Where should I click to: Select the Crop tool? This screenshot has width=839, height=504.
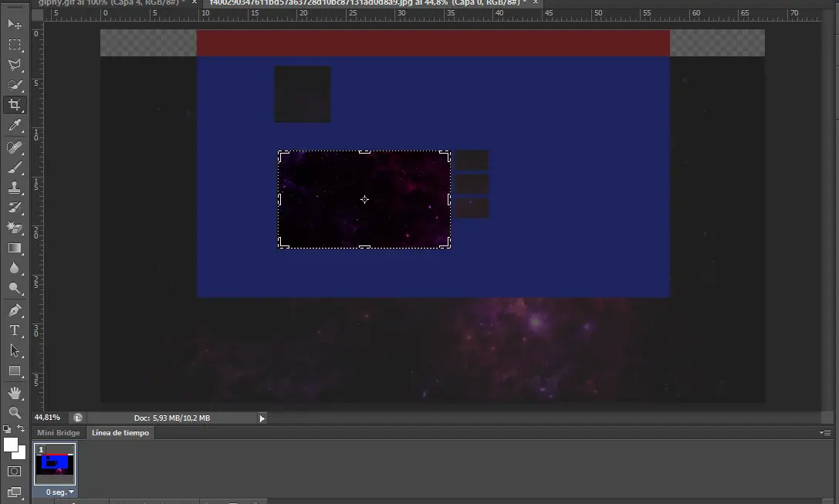click(15, 105)
